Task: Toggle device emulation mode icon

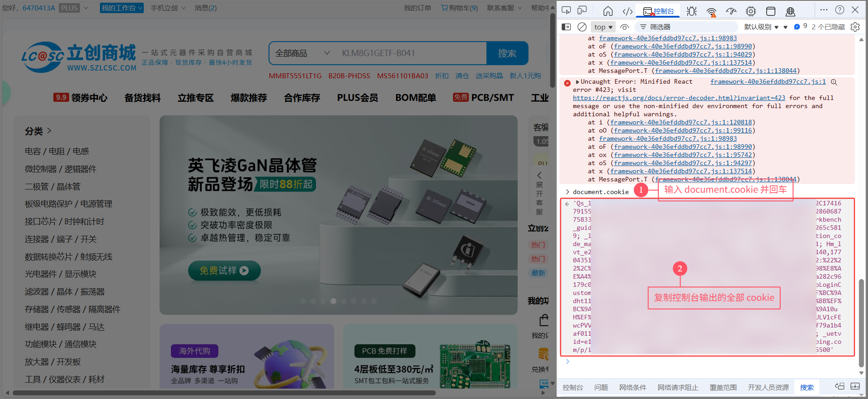Action: (x=582, y=10)
